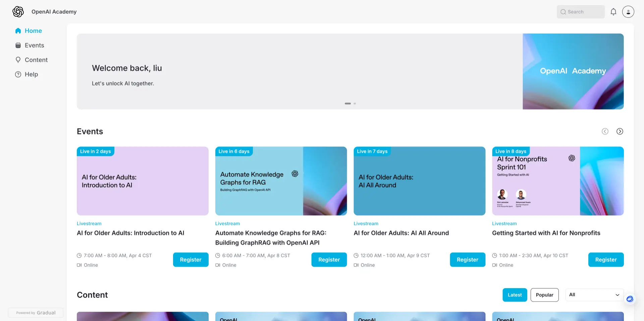Click the time '12:00 AM - 1:00 AM, Apr 9 CST'
The height and width of the screenshot is (321, 644).
click(395, 256)
